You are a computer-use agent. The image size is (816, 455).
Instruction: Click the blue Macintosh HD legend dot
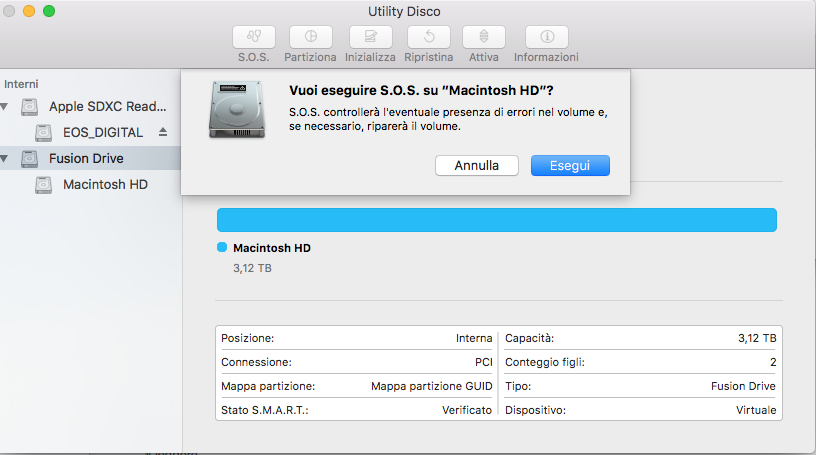pos(222,247)
